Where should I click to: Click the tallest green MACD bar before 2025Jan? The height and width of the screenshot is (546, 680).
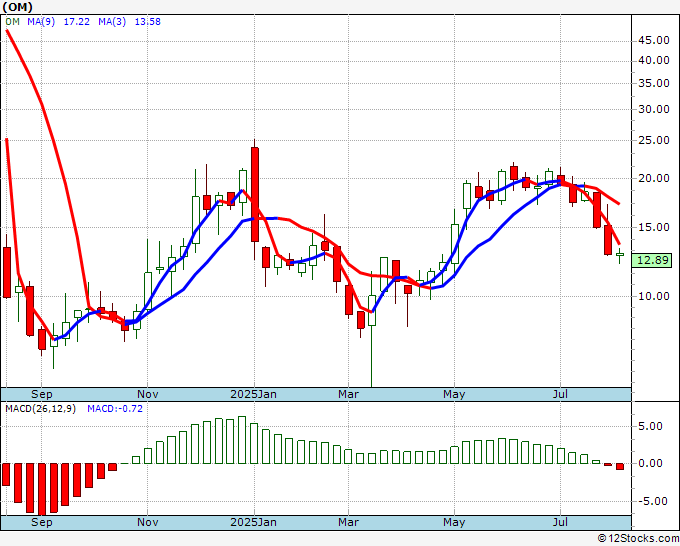pos(242,440)
